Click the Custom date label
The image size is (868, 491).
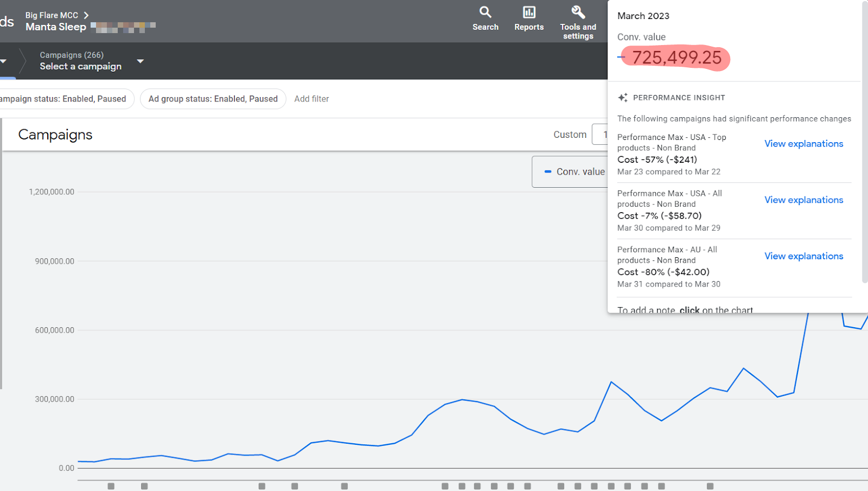pyautogui.click(x=570, y=135)
